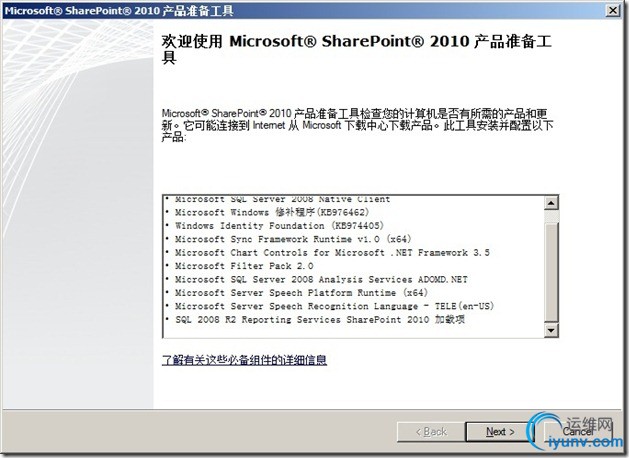Click the prerequisites list scrollbar thumb

tap(551, 273)
